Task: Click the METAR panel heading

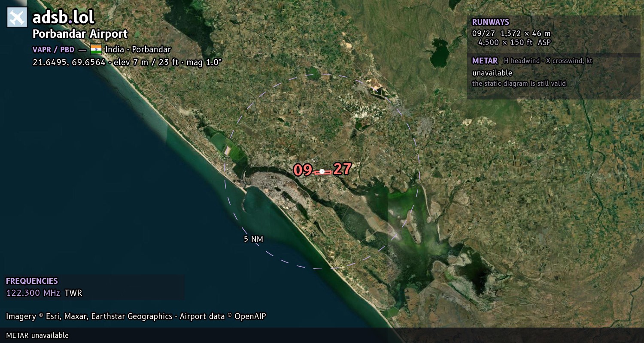Action: (x=485, y=61)
